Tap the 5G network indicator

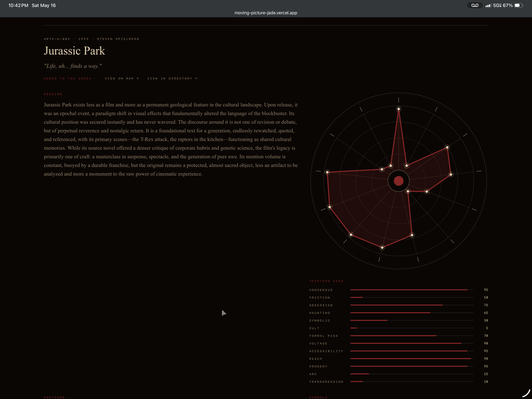point(497,5)
